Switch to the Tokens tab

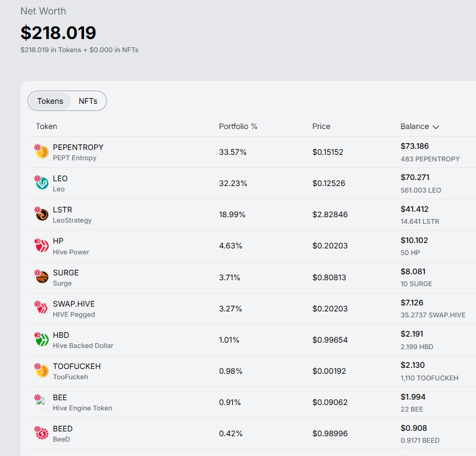(x=50, y=101)
